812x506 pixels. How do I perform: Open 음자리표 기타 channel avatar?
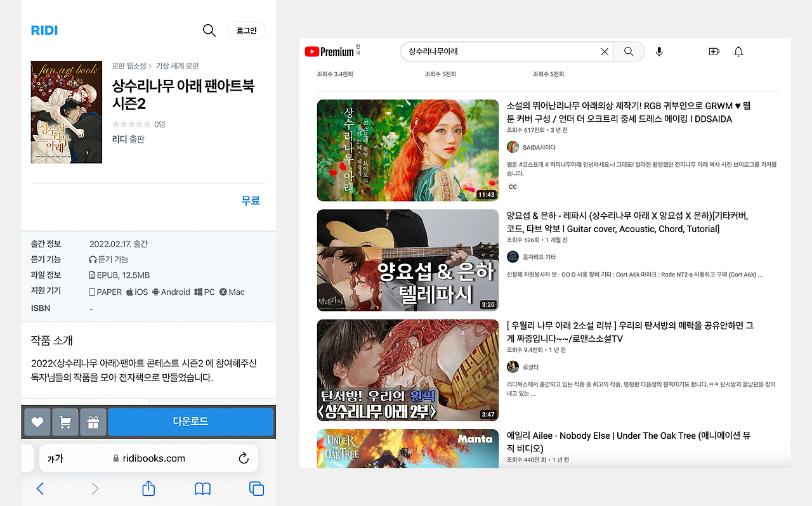513,257
